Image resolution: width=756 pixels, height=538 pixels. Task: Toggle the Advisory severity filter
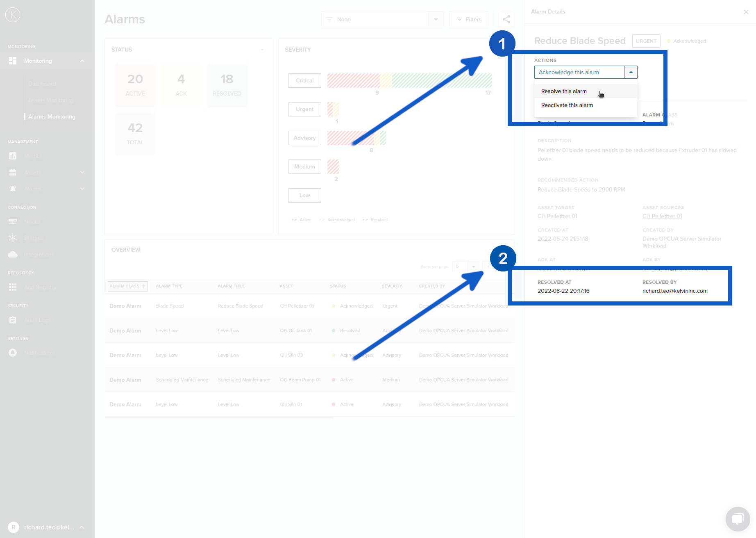coord(304,138)
